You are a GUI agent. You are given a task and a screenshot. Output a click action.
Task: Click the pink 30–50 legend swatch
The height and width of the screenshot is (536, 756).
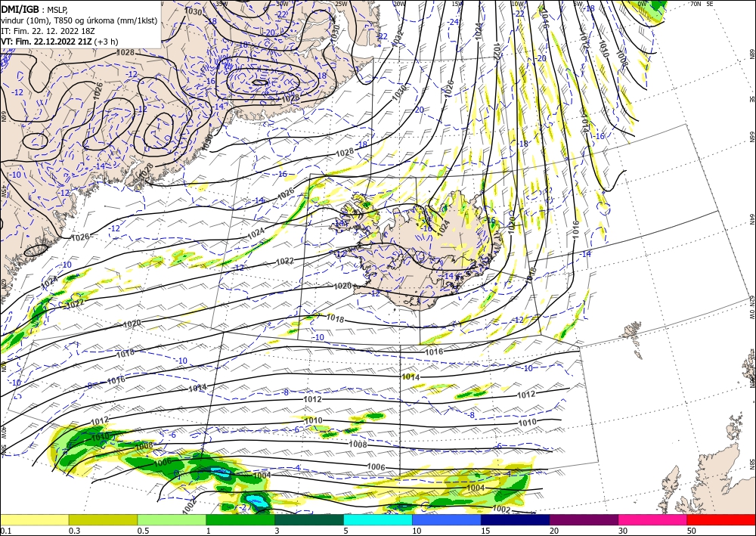click(653, 519)
